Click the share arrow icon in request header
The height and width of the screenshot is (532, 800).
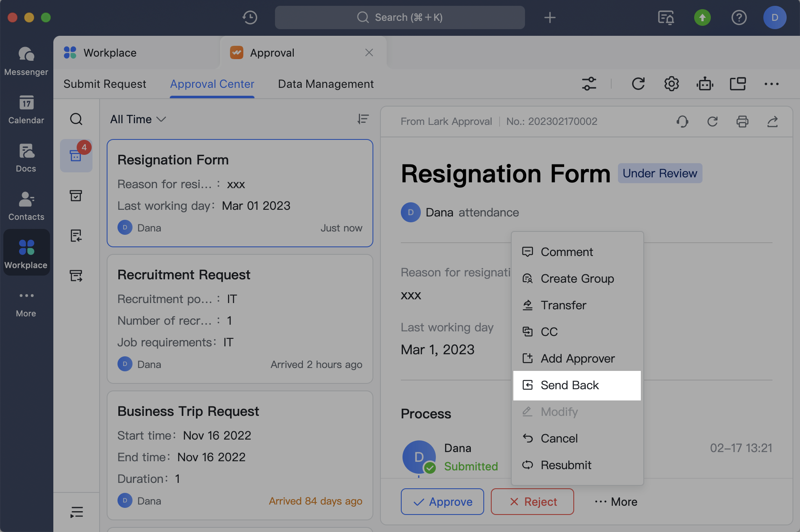[772, 122]
